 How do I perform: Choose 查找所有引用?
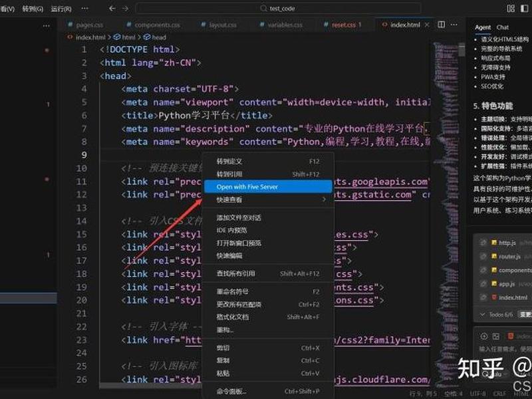(x=268, y=273)
